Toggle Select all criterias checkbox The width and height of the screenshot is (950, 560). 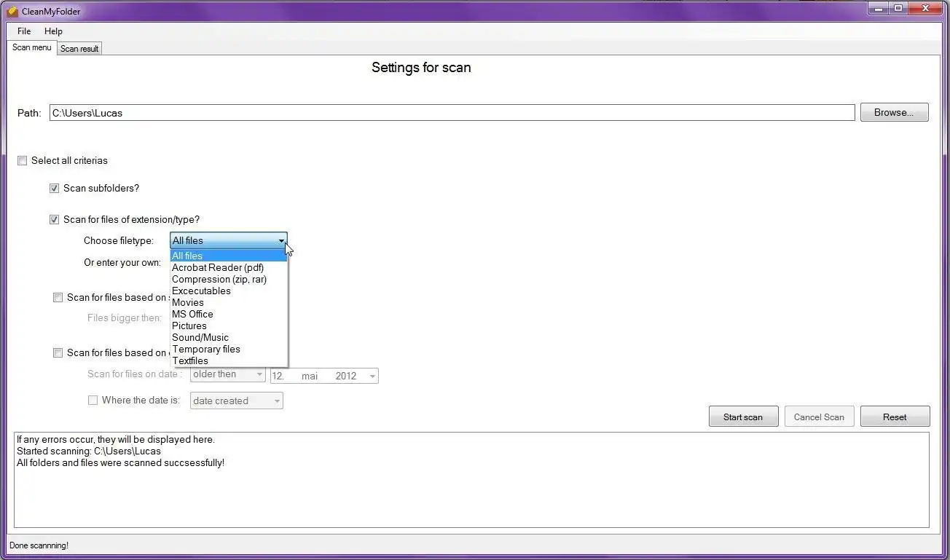tap(23, 160)
